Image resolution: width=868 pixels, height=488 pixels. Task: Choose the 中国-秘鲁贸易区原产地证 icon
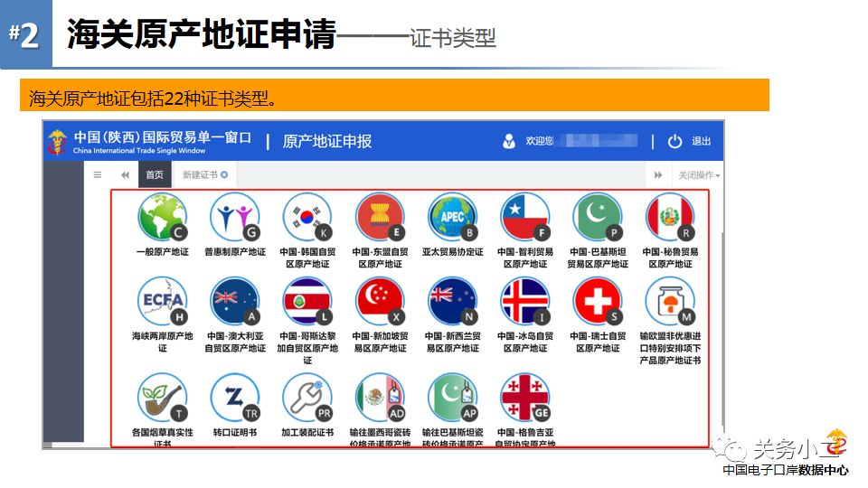pos(670,217)
